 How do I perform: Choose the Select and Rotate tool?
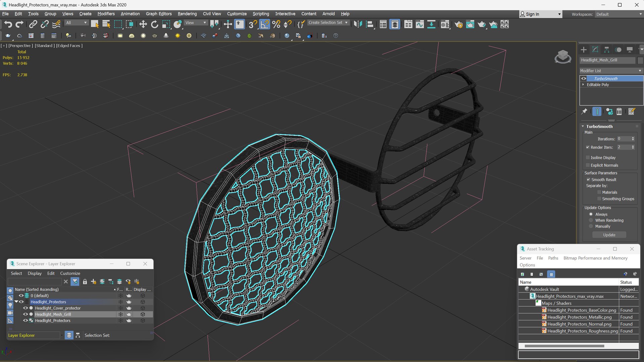coord(154,24)
